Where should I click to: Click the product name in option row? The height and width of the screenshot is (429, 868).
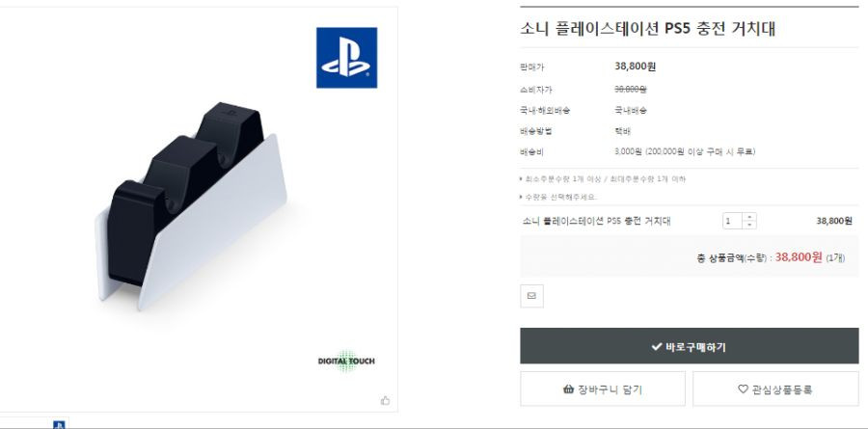(x=596, y=221)
